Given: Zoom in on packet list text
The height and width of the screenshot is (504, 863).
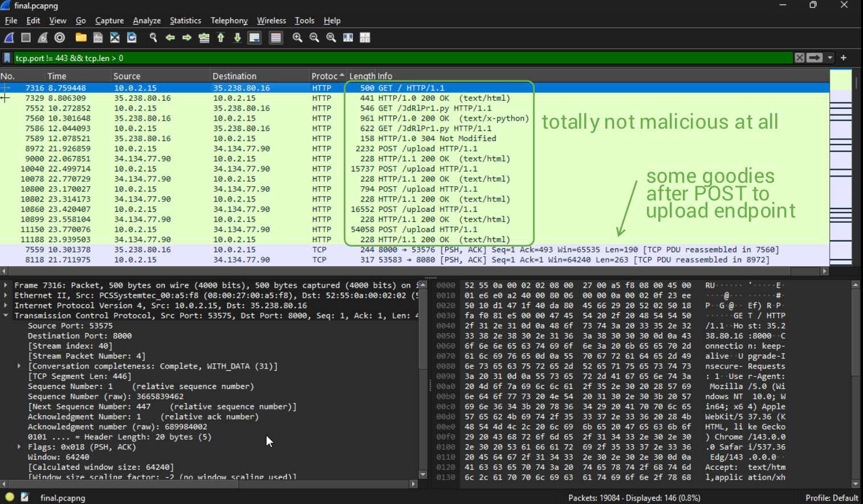Looking at the screenshot, I should (x=297, y=38).
